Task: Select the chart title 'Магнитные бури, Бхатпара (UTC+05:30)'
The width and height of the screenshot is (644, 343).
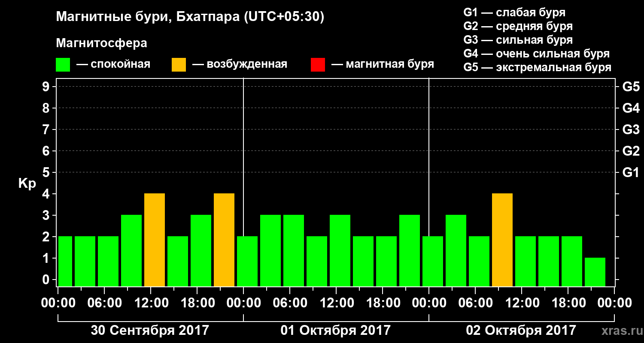Action: pyautogui.click(x=190, y=17)
